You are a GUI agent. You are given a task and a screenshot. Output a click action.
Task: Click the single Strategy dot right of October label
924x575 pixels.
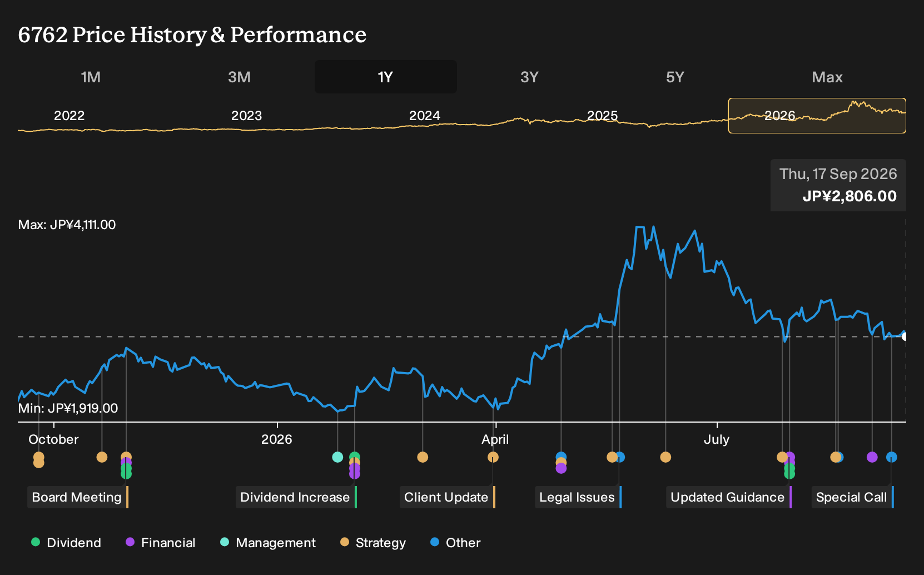(x=102, y=457)
